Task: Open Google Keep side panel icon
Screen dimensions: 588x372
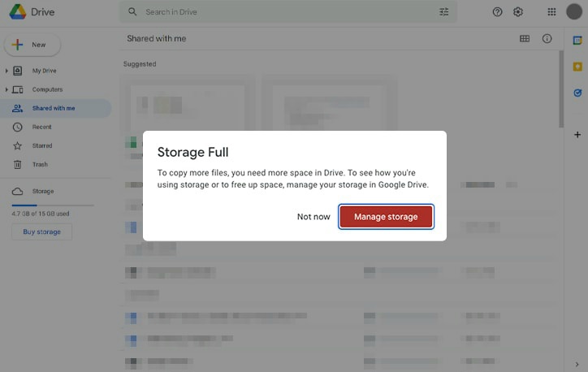Action: coord(577,67)
